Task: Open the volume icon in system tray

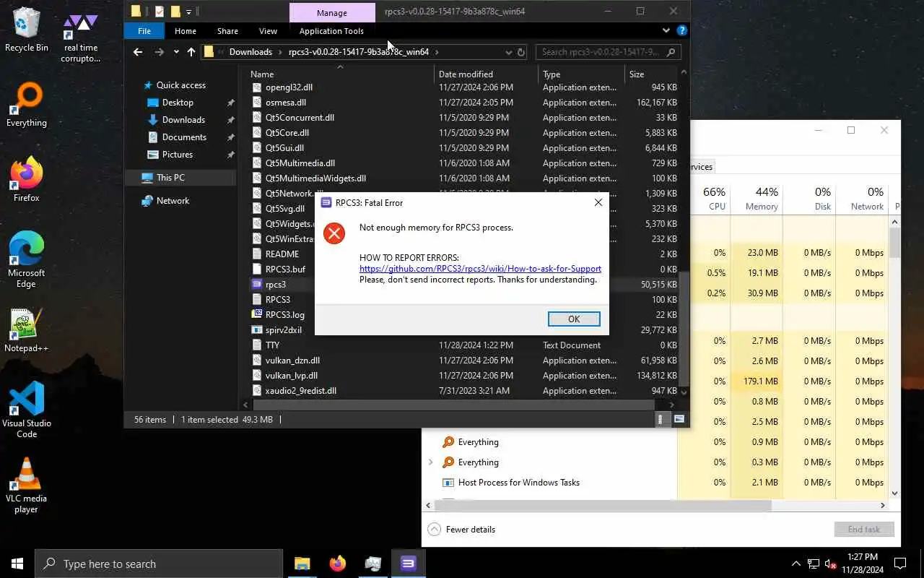Action: pos(831,564)
